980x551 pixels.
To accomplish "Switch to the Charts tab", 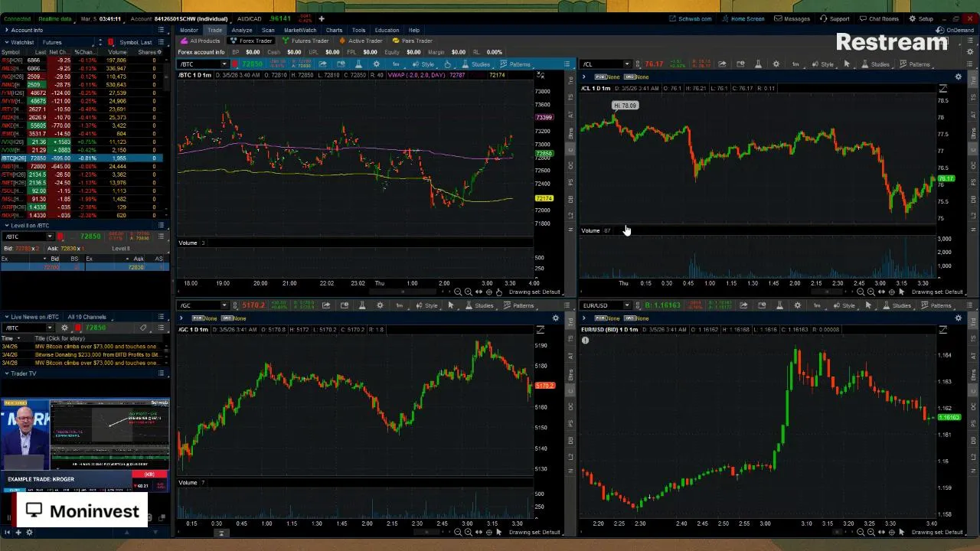I will (334, 30).
